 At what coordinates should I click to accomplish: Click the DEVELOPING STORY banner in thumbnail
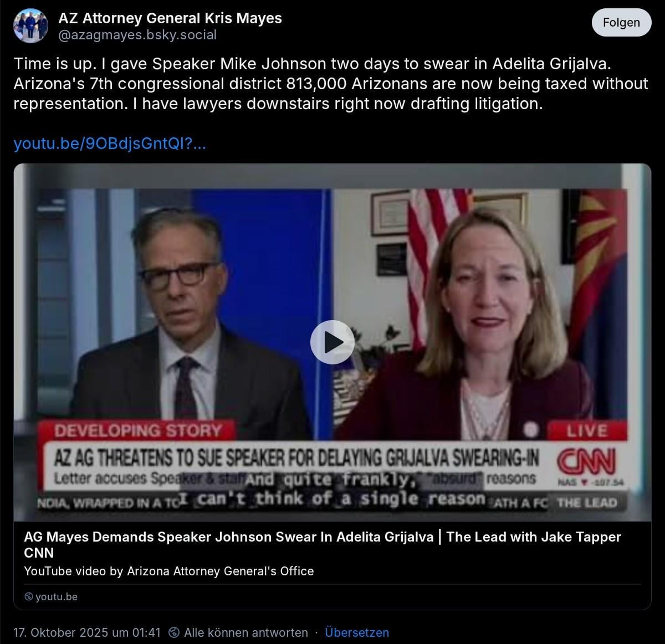tap(138, 430)
